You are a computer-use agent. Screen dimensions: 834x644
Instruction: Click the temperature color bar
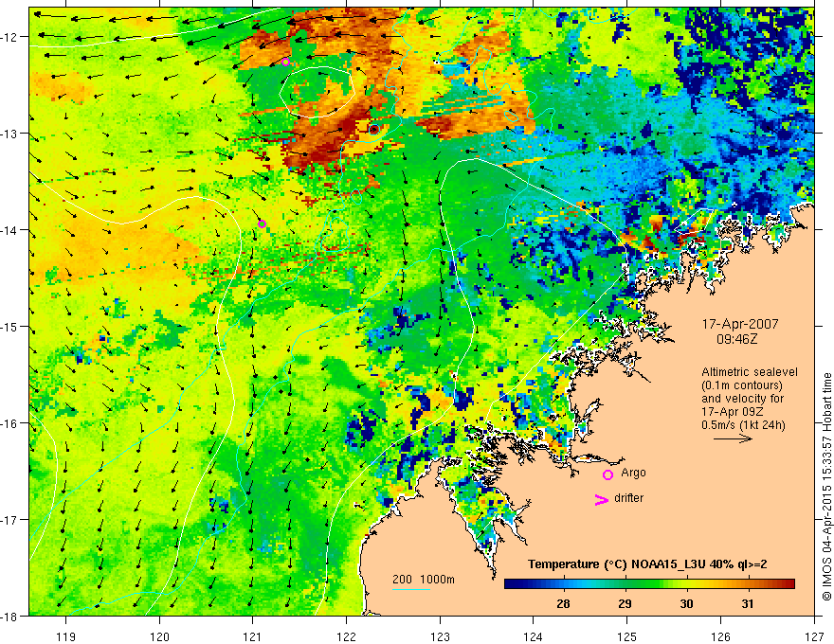point(649,583)
